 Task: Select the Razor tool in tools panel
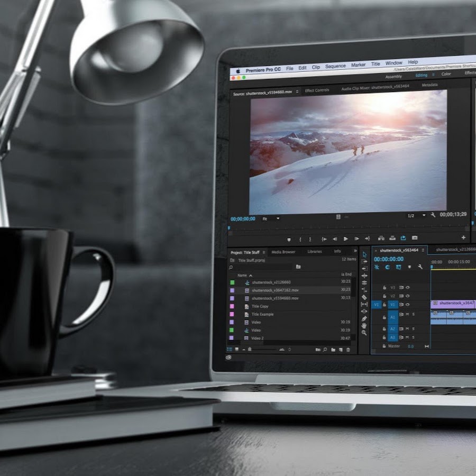click(364, 297)
